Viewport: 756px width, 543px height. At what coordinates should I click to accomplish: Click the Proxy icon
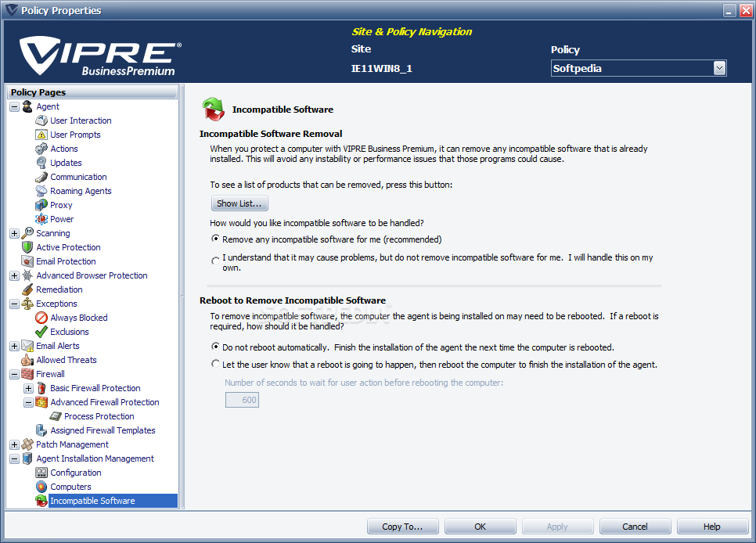coord(41,205)
